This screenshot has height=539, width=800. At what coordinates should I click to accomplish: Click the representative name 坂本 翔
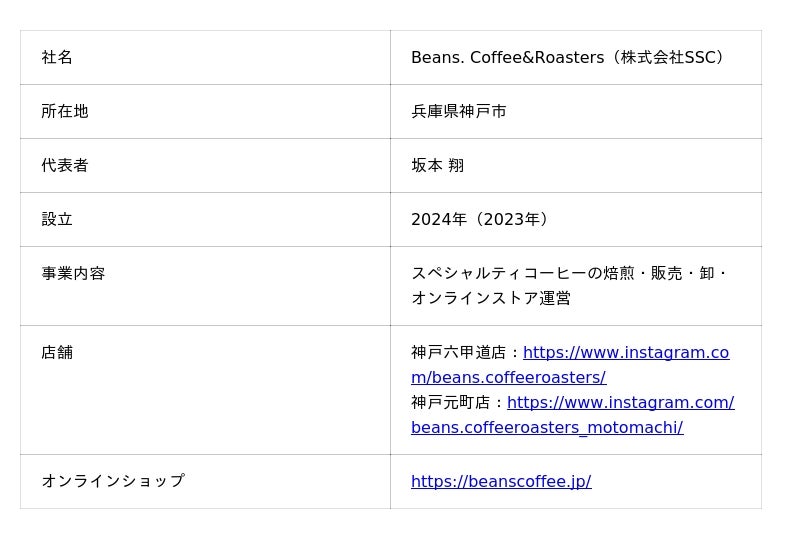coord(438,165)
